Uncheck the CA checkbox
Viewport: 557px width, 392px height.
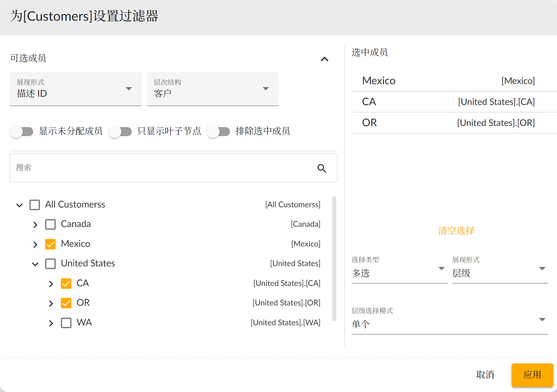(x=66, y=284)
